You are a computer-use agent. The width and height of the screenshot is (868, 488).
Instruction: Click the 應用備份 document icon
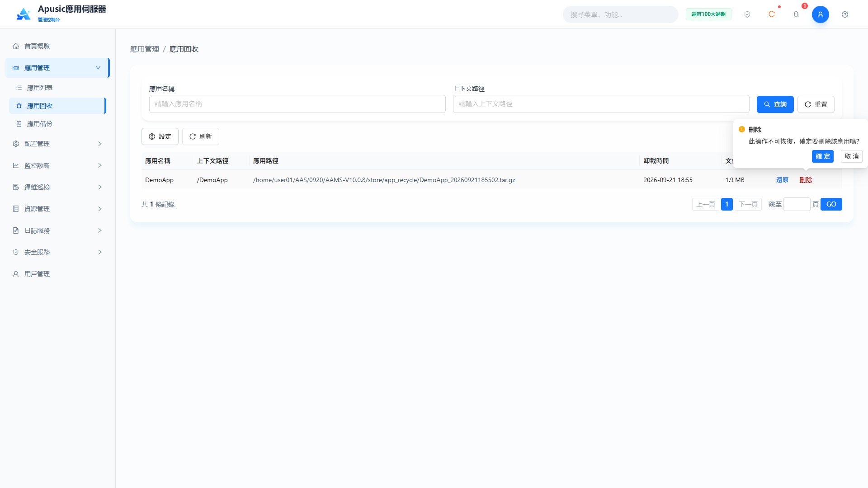(19, 124)
